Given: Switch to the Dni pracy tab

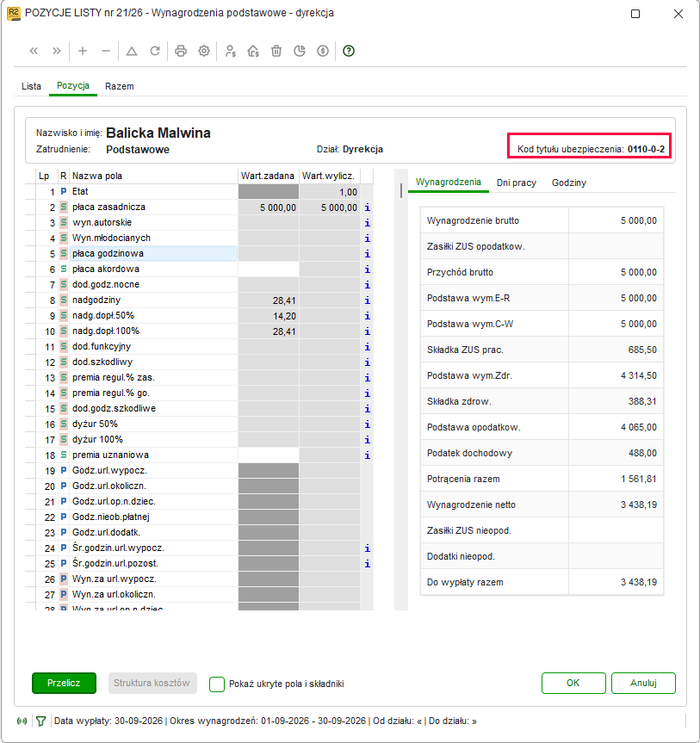Looking at the screenshot, I should point(517,183).
